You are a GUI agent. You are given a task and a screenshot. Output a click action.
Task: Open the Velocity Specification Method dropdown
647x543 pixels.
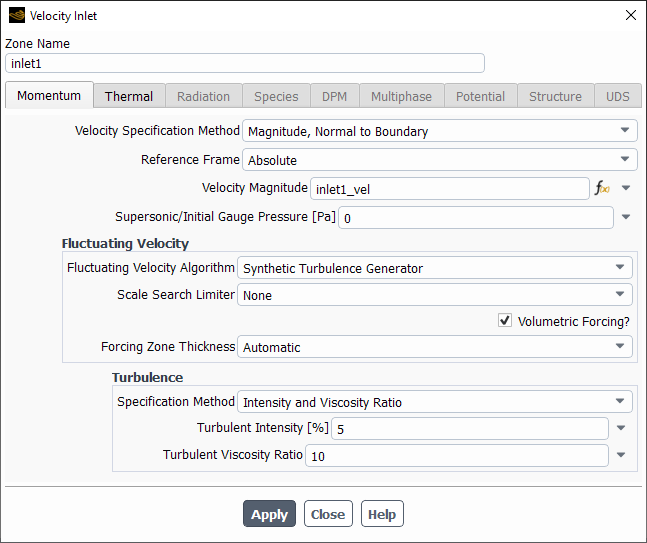point(439,131)
